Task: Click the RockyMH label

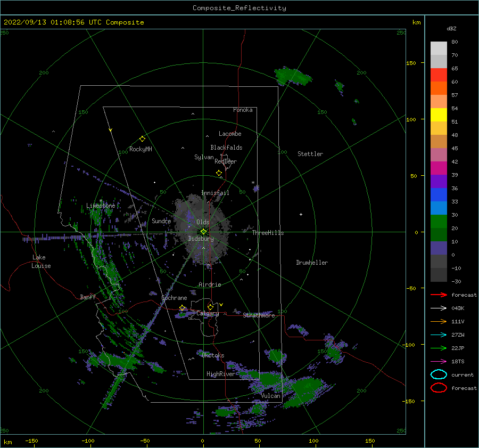Action: coord(141,149)
